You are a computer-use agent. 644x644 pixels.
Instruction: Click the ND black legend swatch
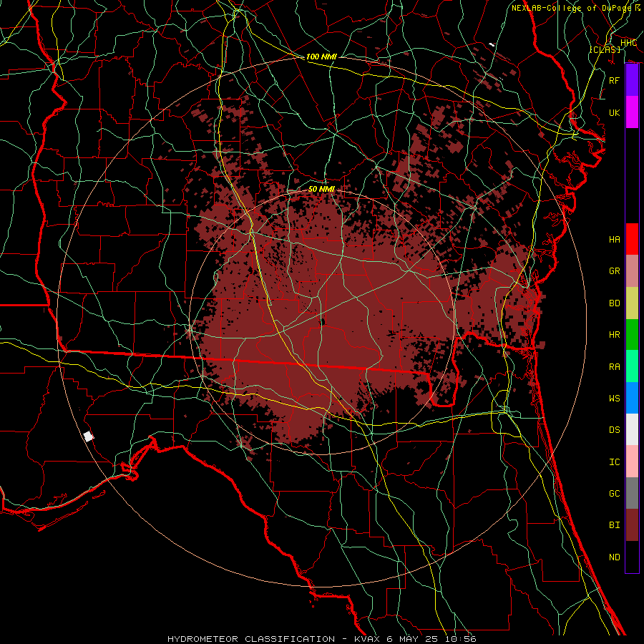click(x=632, y=557)
